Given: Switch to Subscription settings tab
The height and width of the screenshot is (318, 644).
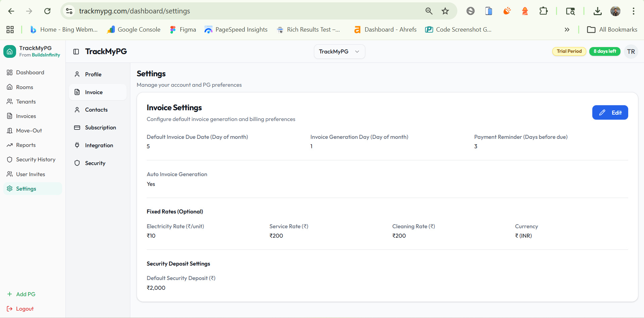Looking at the screenshot, I should point(100,127).
